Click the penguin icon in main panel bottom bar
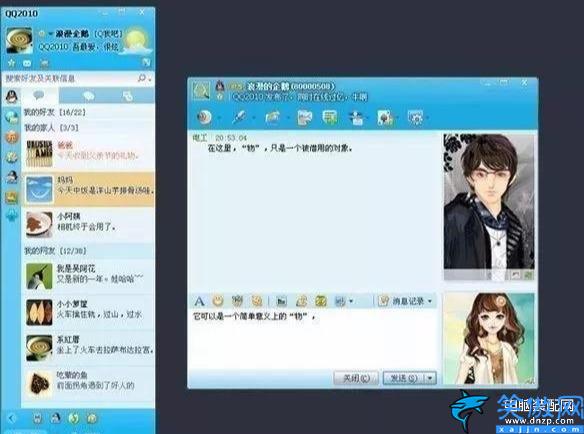 (x=55, y=418)
